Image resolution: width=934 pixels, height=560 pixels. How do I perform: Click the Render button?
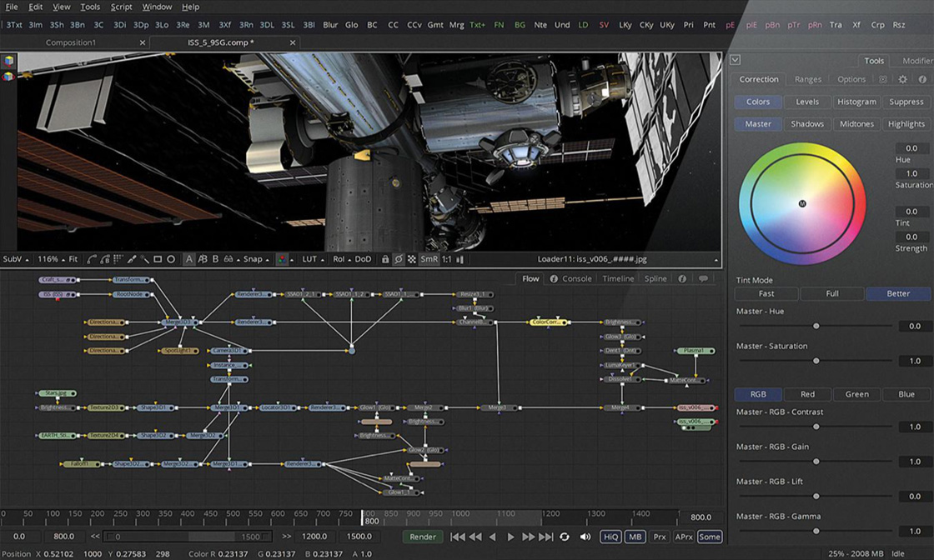(423, 537)
